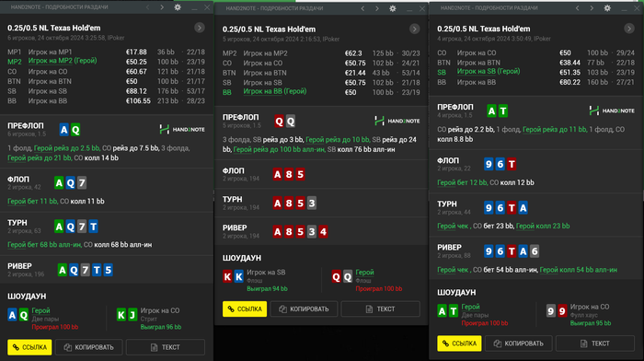Go to next hand in left window
This screenshot has height=361, width=644.
coord(162,7)
